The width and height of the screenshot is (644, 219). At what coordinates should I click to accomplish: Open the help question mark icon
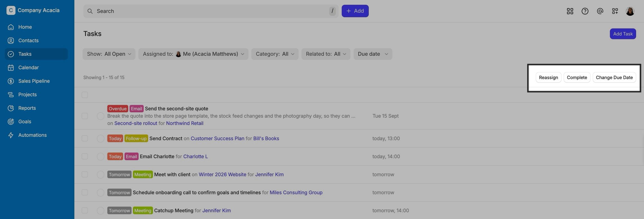tap(585, 11)
